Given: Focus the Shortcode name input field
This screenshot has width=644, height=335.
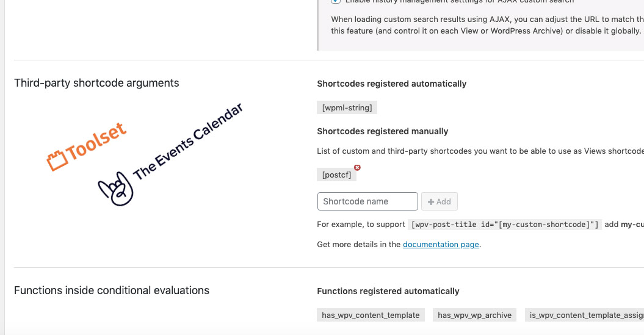Looking at the screenshot, I should [367, 201].
